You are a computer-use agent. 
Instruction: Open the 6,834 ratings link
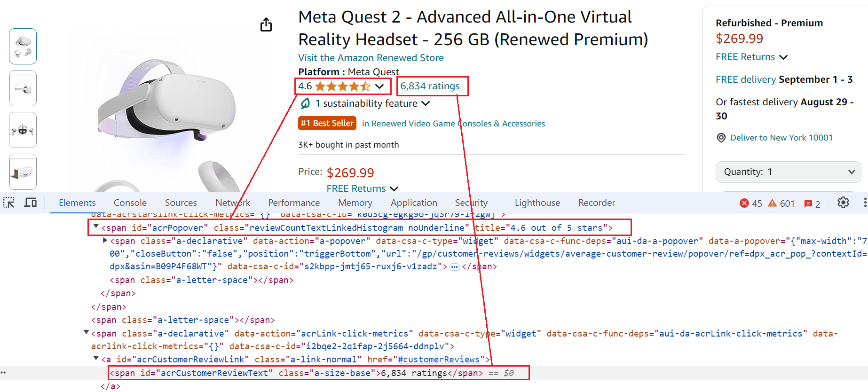pyautogui.click(x=430, y=86)
